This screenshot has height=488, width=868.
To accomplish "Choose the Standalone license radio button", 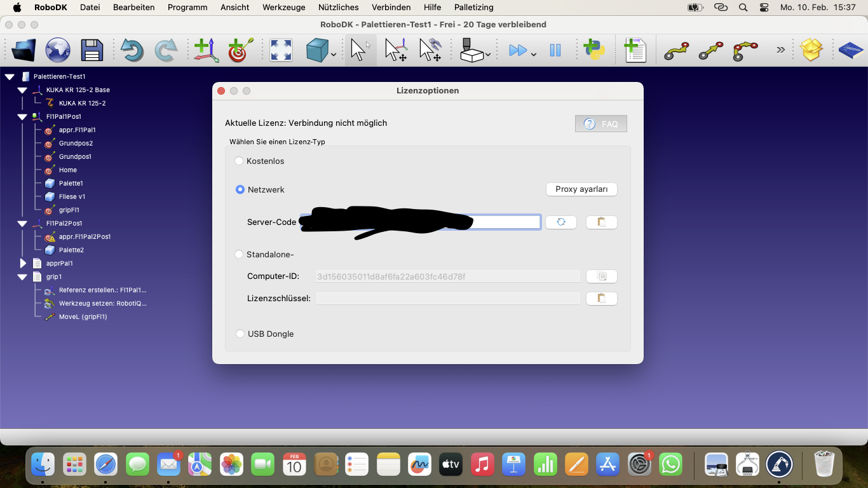I will click(240, 255).
